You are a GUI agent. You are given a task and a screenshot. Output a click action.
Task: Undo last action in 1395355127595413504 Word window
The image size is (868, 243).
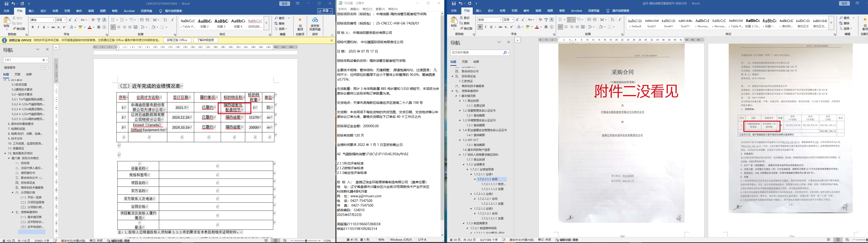click(13, 4)
